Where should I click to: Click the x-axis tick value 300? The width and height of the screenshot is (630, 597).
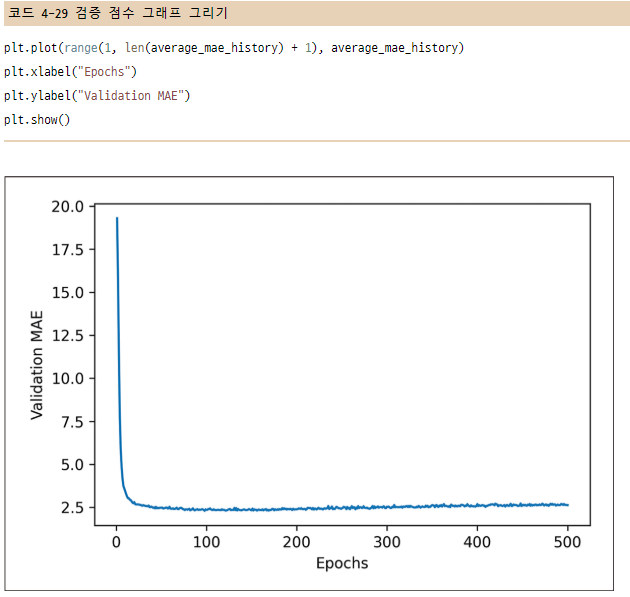[387, 542]
